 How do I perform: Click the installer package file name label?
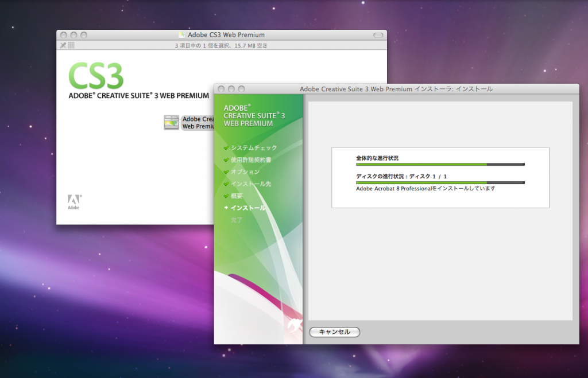198,123
